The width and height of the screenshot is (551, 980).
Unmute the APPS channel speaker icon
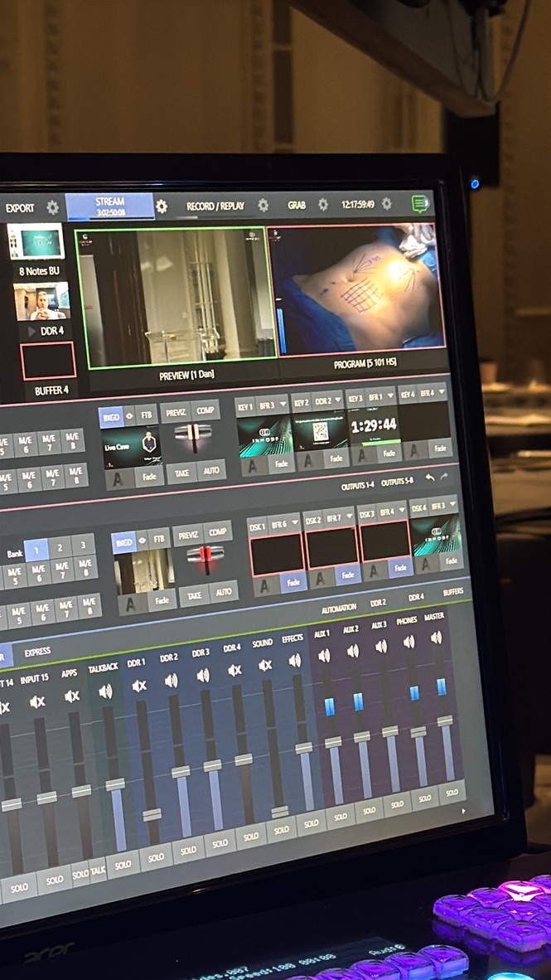pyautogui.click(x=72, y=696)
